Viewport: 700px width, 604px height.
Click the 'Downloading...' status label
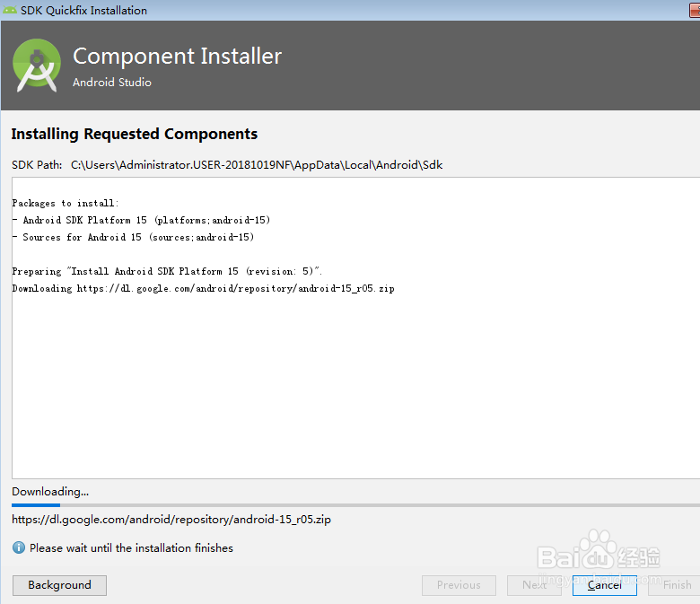(50, 492)
